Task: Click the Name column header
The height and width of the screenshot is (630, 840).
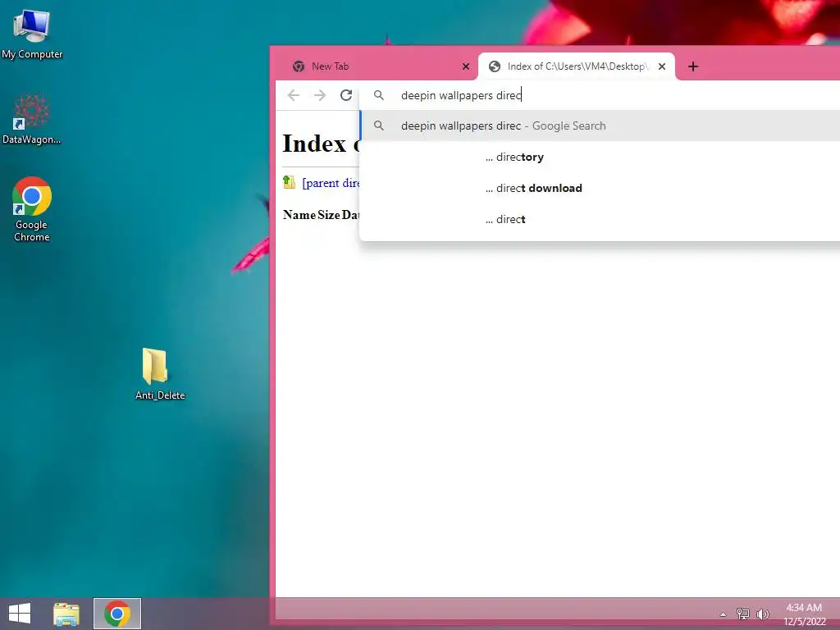Action: [299, 215]
